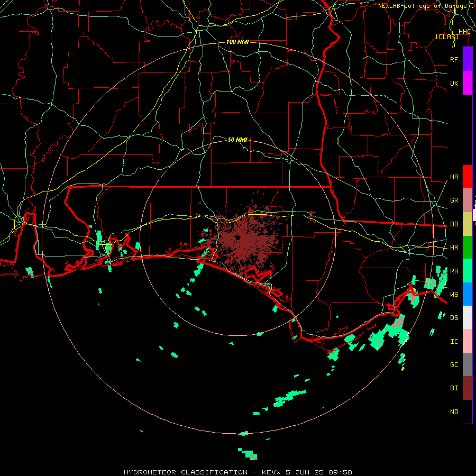Click the HR legend label
476x476 pixels.
(x=454, y=248)
